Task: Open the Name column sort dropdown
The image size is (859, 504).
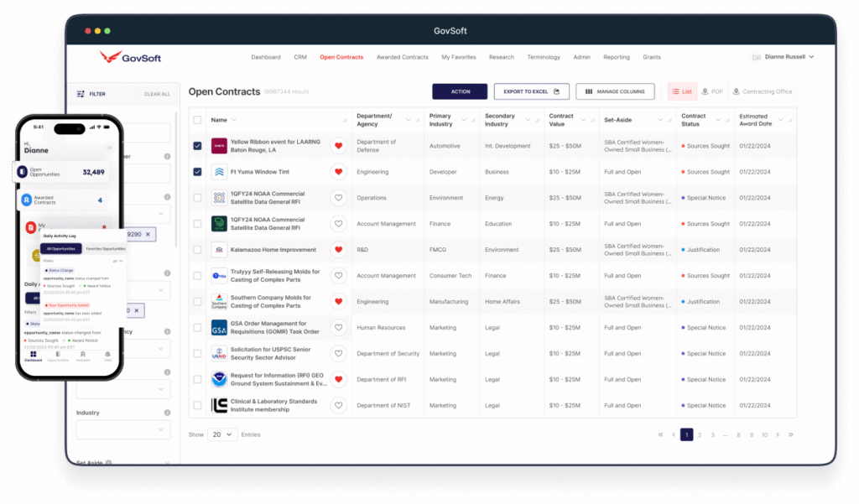Action: pos(234,120)
